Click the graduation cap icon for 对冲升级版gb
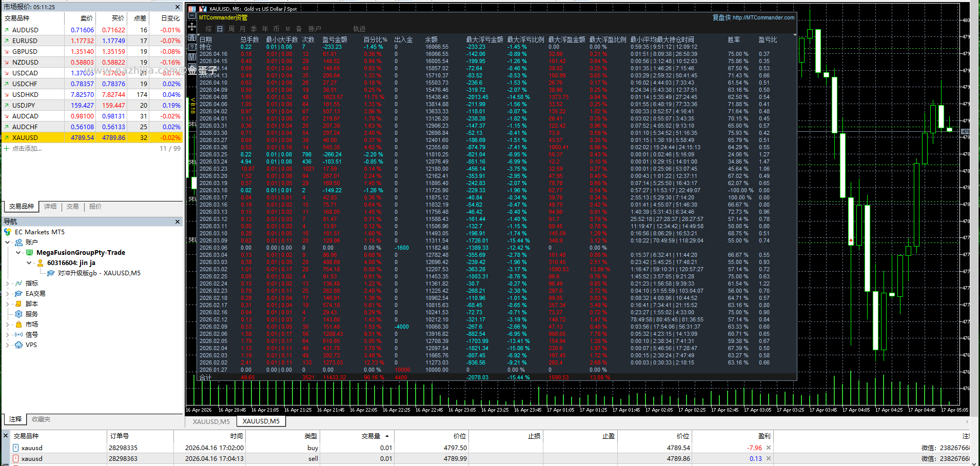 (51, 273)
